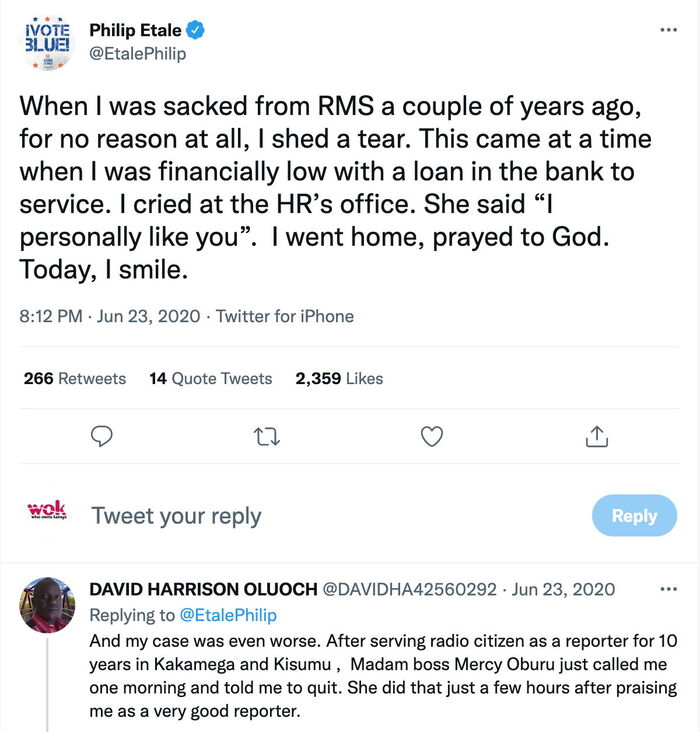
Task: Open the share tweet icon
Action: pos(596,436)
